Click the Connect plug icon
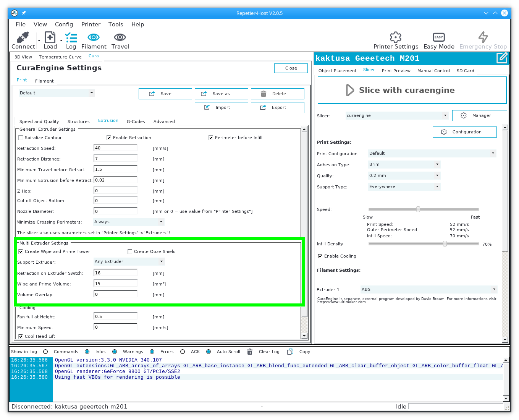The height and width of the screenshot is (420, 519). pyautogui.click(x=23, y=37)
